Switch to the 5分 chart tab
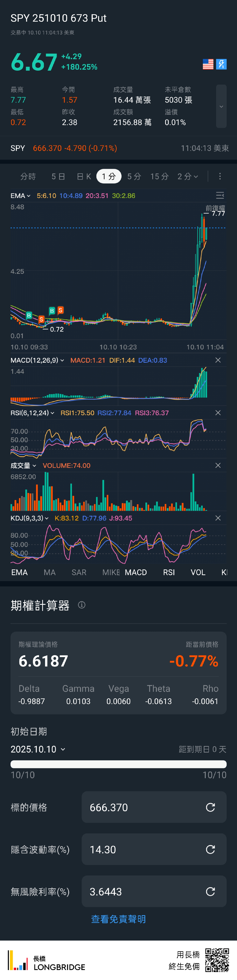Image resolution: width=237 pixels, height=980 pixels. point(134,176)
